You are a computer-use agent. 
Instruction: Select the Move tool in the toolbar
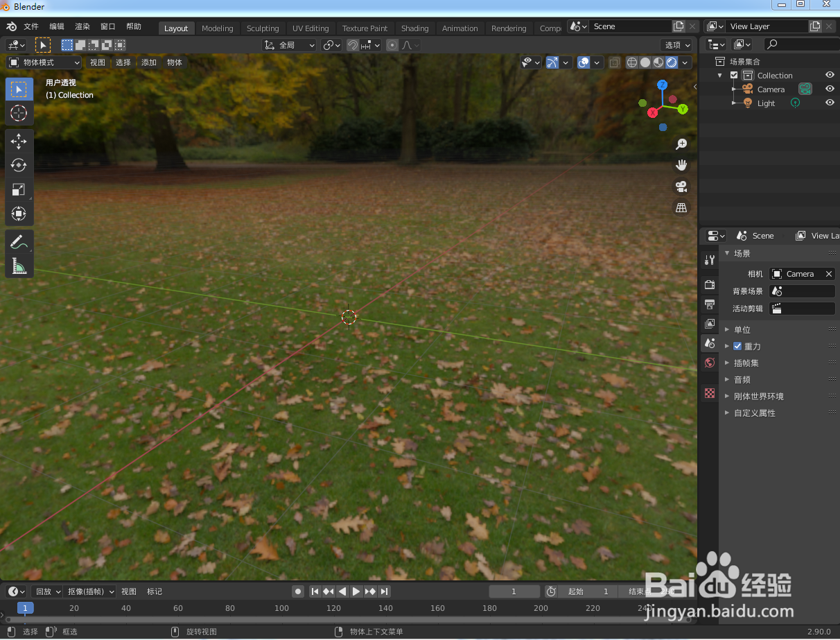(19, 141)
